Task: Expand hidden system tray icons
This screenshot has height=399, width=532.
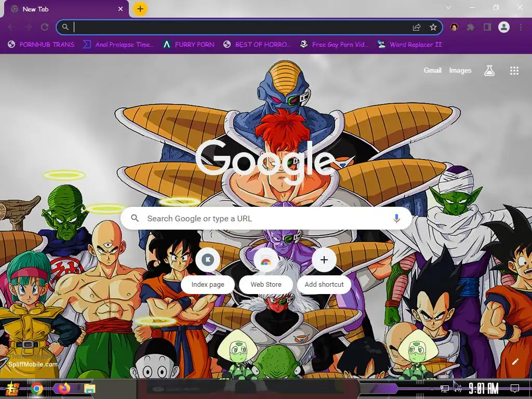Action: point(432,389)
